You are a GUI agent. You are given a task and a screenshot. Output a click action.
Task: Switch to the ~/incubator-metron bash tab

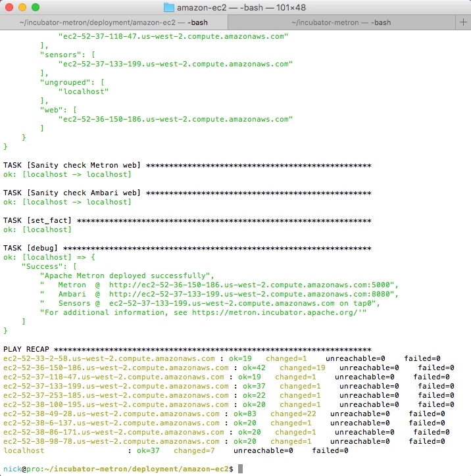pos(341,22)
